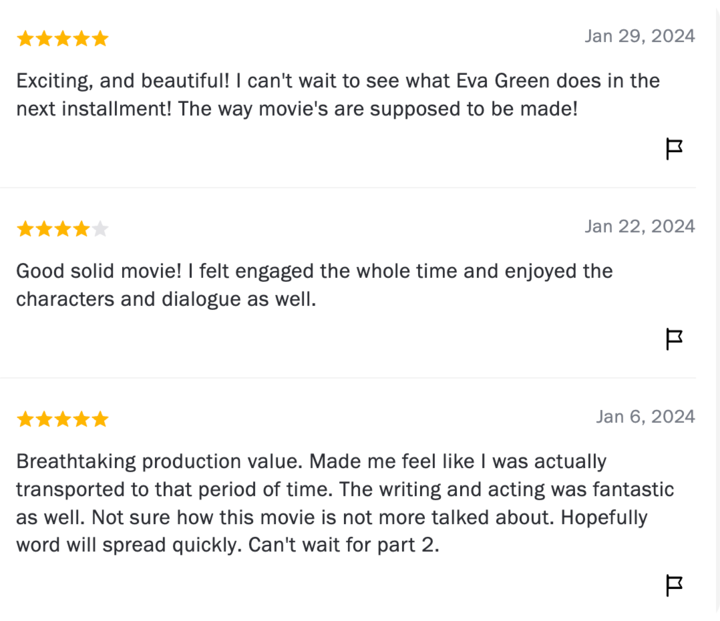The height and width of the screenshot is (621, 720).
Task: Click the fifth star of the Jan 6 review
Action: tap(100, 419)
